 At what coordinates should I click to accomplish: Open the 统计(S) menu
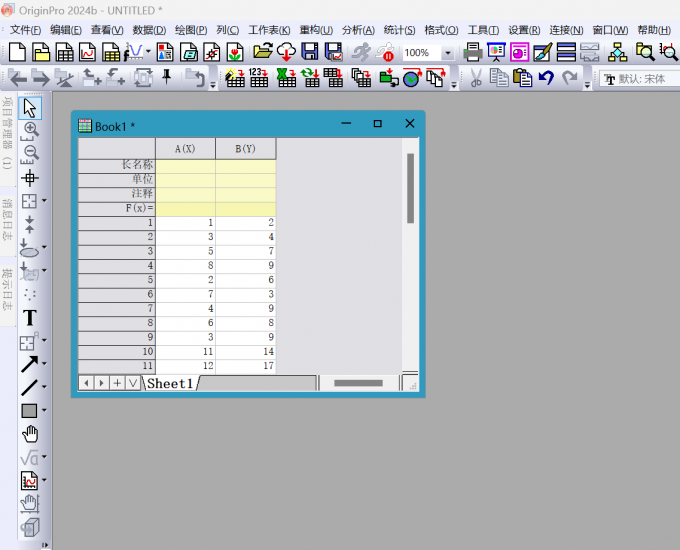(x=399, y=30)
